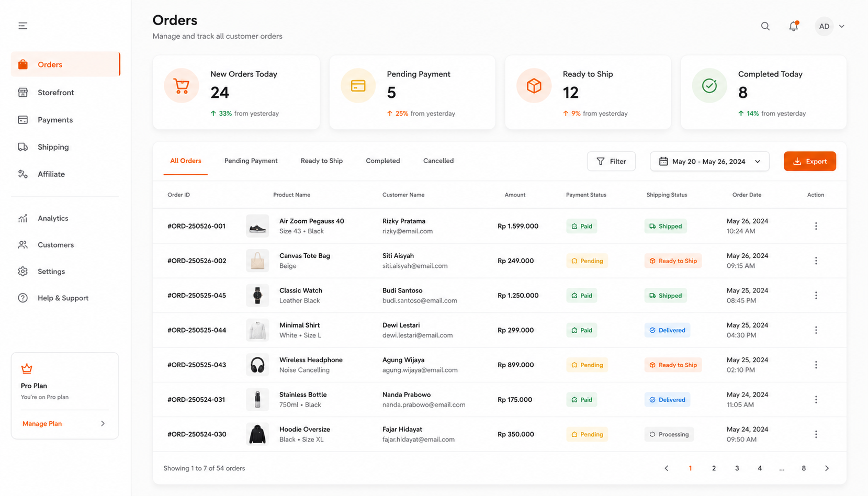Go to page 2 of orders
Screen dimensions: 868x496
click(714, 468)
